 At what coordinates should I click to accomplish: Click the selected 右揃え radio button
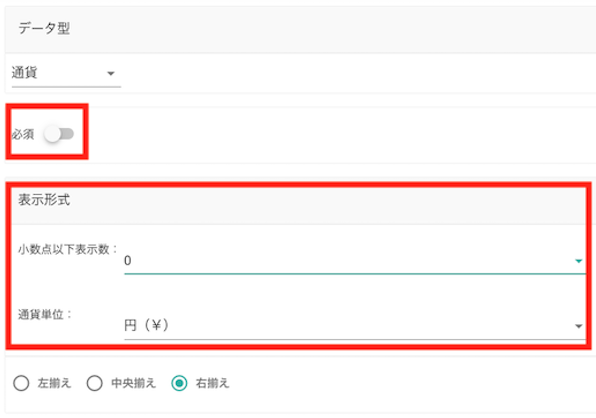tap(179, 383)
